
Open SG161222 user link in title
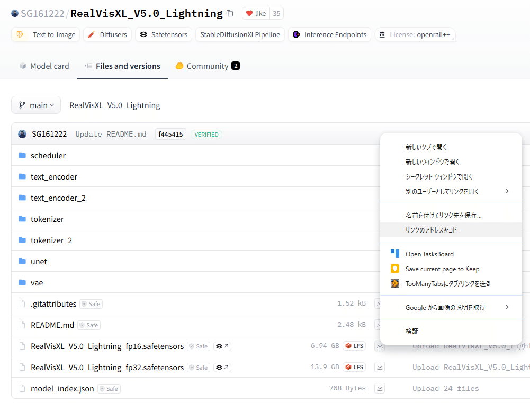click(x=42, y=14)
